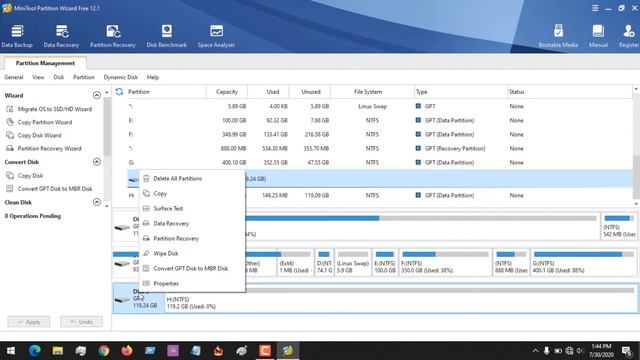Image resolution: width=640 pixels, height=360 pixels.
Task: Show hidden system tray icons
Action: pos(535,351)
